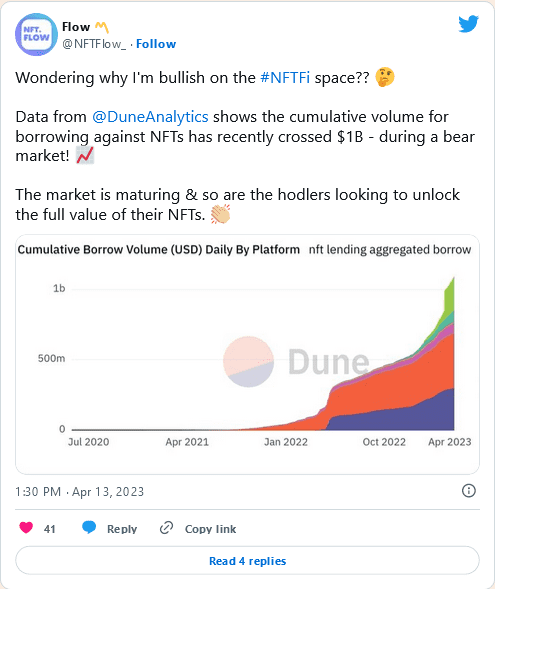
Task: Click the Copy link label
Action: 211,529
